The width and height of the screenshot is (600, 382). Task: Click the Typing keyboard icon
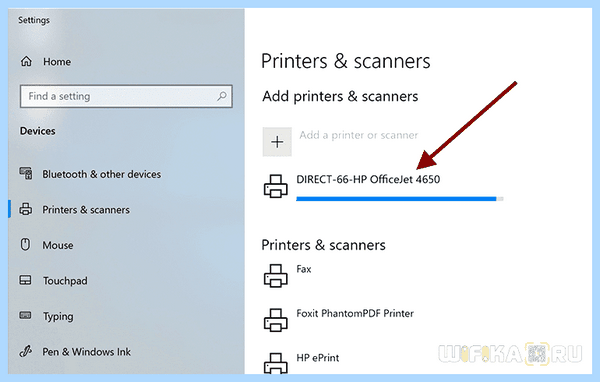pos(26,316)
